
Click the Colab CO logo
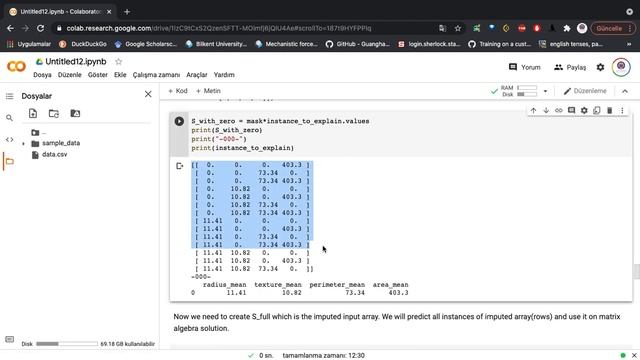click(x=16, y=66)
